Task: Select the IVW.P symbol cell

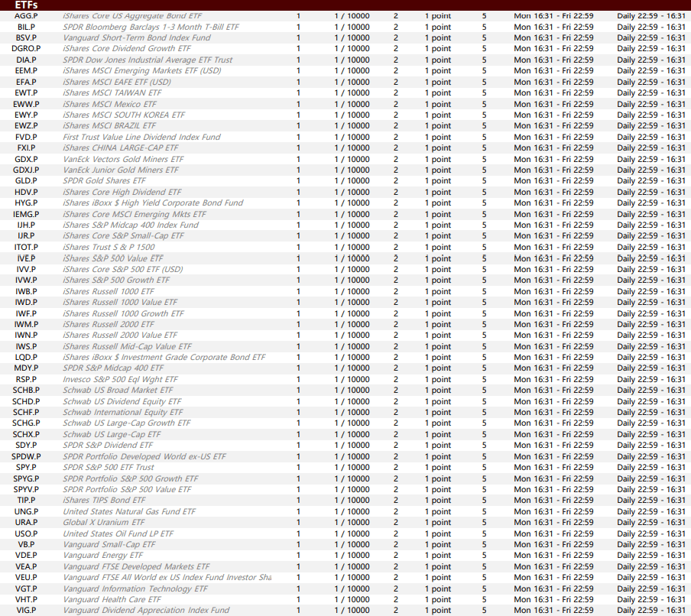Action: coord(26,280)
